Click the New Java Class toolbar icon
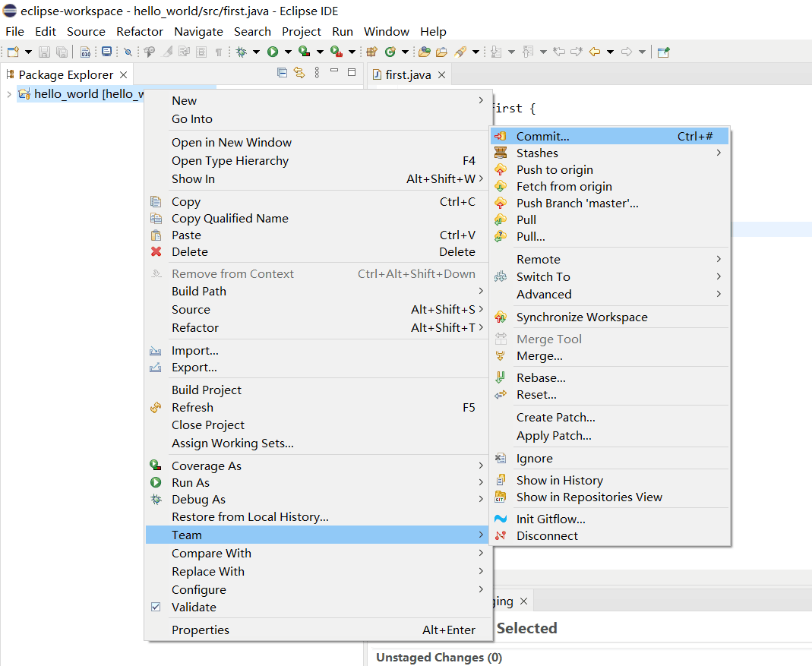The image size is (812, 666). point(390,52)
